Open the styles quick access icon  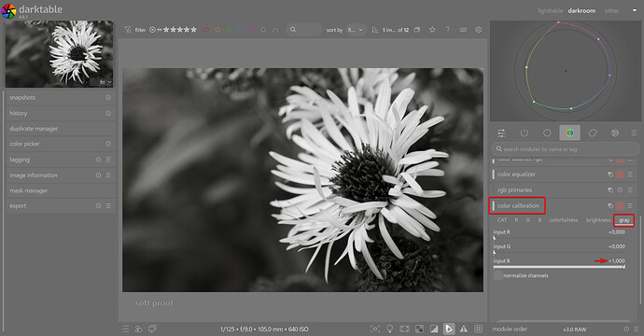tap(138, 329)
